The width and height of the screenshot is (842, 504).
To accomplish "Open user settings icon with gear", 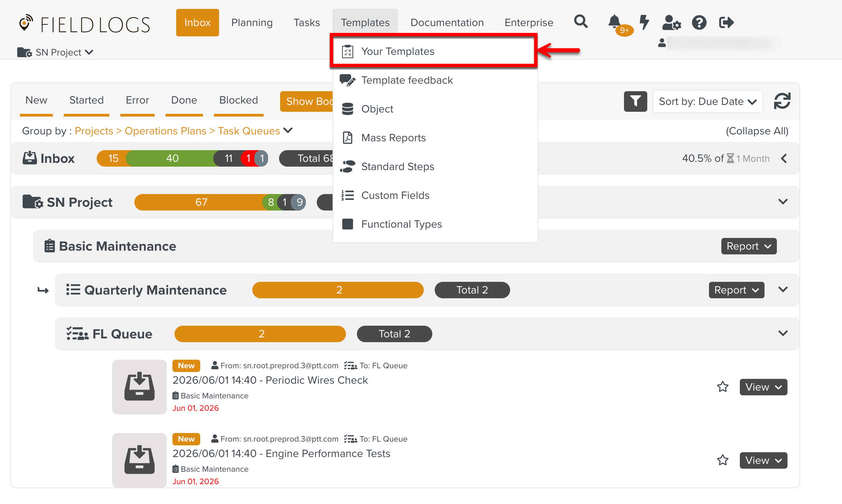I will coord(672,23).
